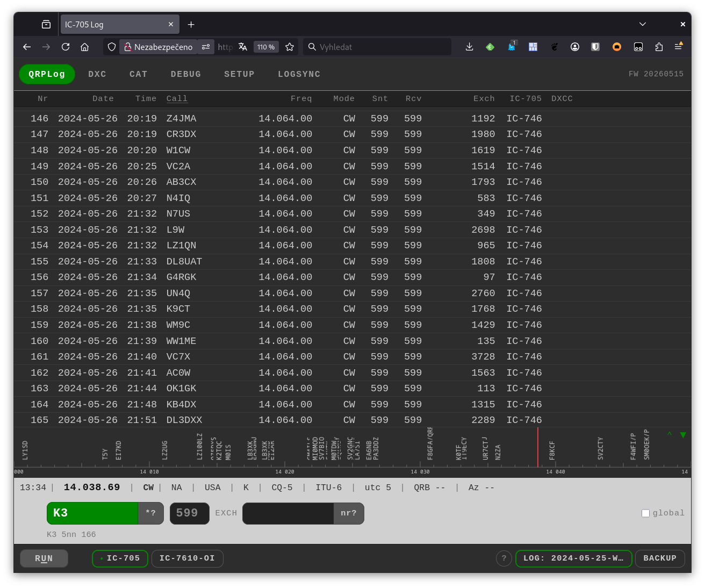Click the green diamond extension icon
The width and height of the screenshot is (705, 588).
[x=490, y=47]
